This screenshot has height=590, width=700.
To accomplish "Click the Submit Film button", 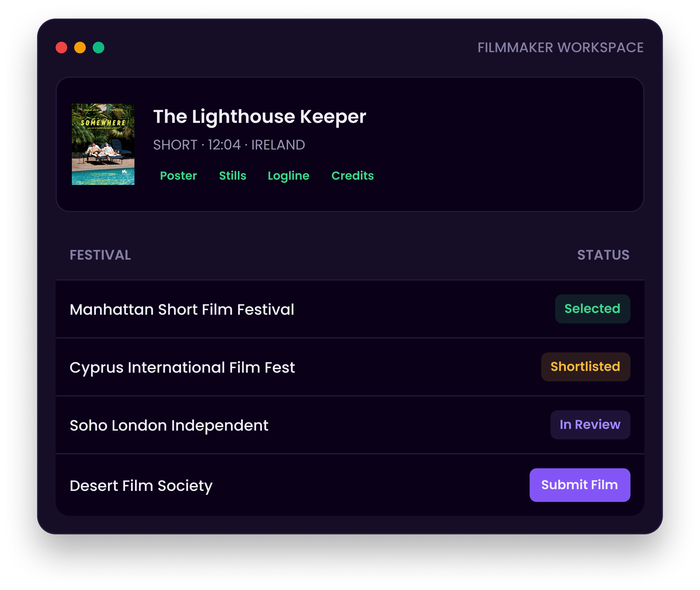I will tap(579, 485).
